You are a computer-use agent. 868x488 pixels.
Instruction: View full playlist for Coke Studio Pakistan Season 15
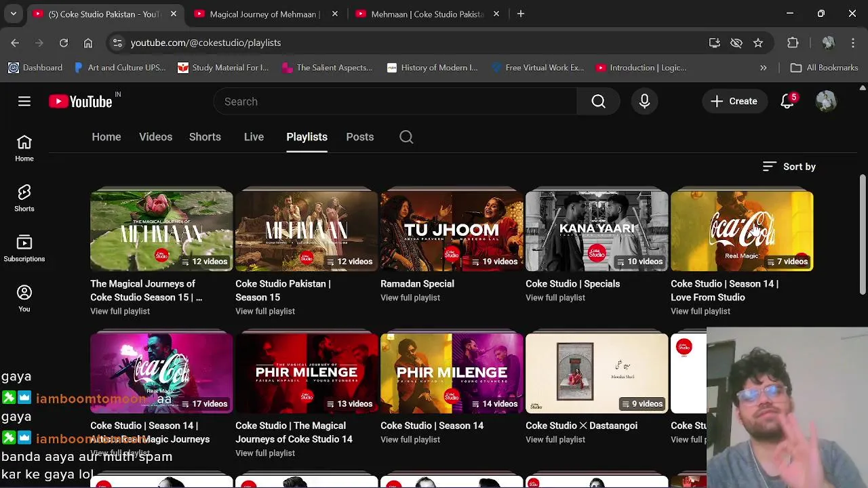265,311
